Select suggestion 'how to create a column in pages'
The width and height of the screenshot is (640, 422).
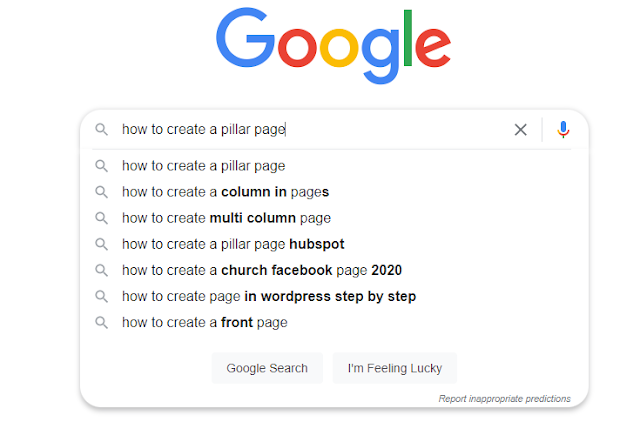pyautogui.click(x=225, y=191)
